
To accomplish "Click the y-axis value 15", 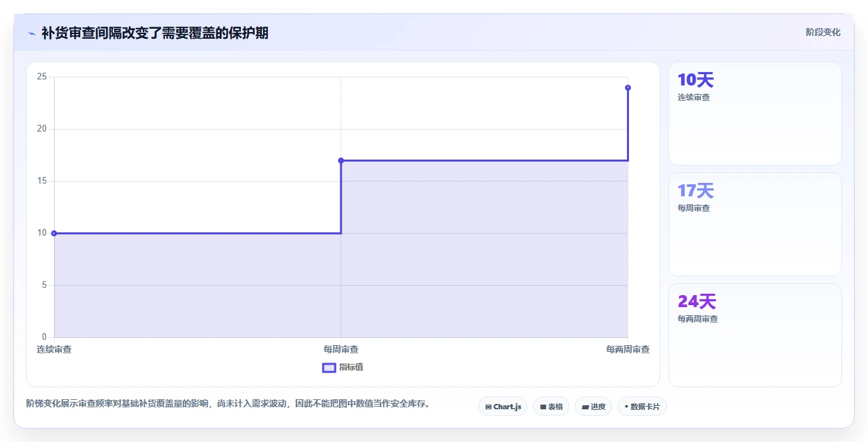I will pyautogui.click(x=42, y=181).
